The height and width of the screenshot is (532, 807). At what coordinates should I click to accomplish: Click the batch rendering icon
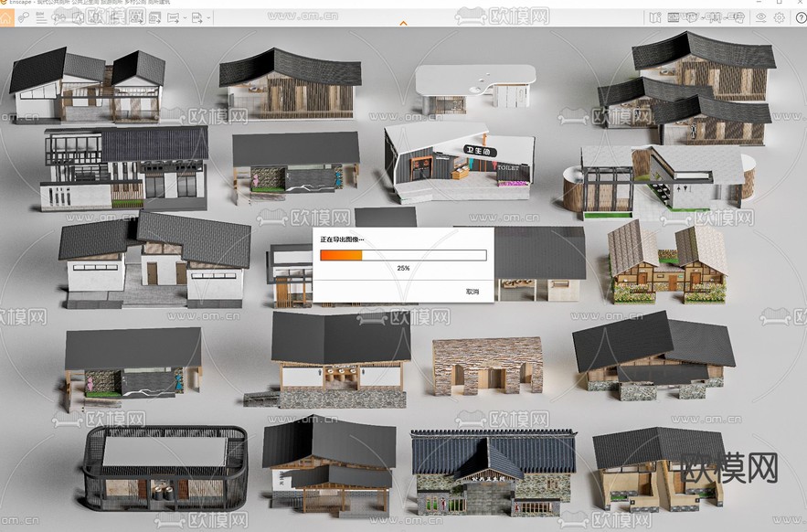point(154,18)
